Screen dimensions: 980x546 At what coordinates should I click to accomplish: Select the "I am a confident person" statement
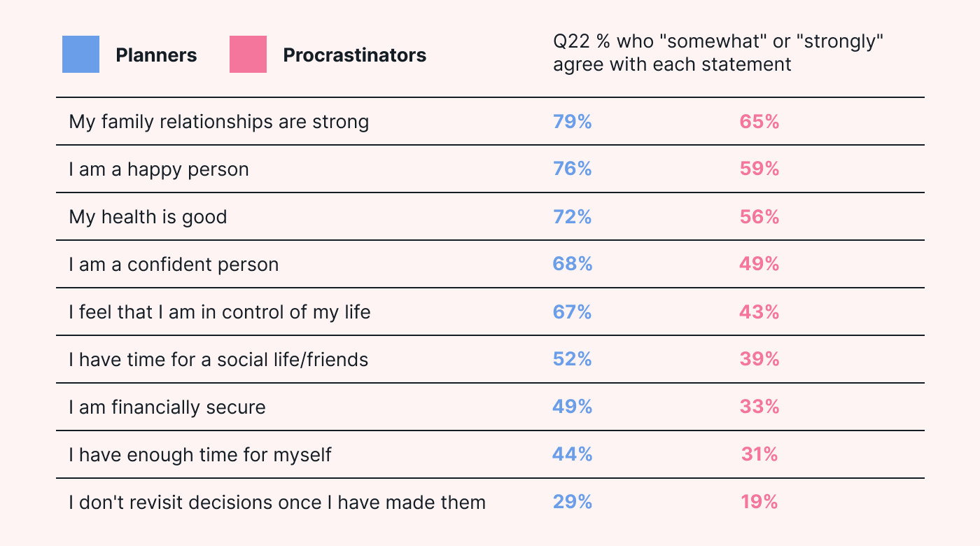coord(174,265)
